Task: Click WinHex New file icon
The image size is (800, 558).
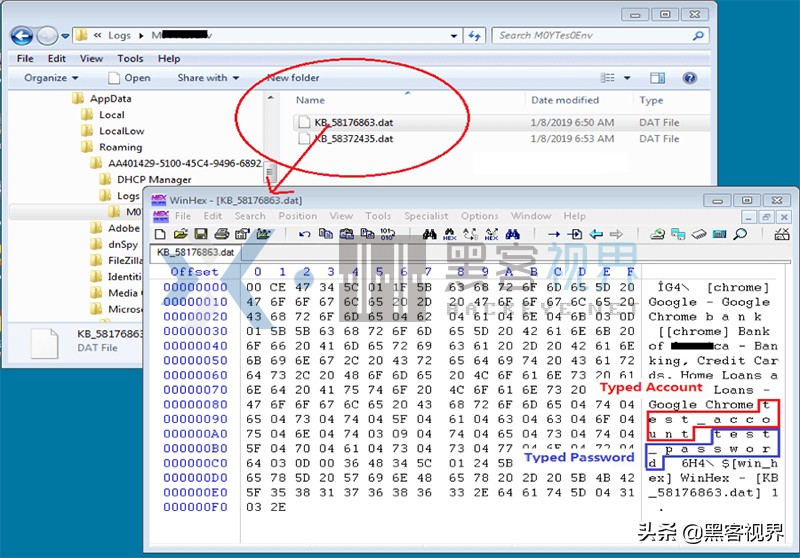Action: click(x=160, y=234)
